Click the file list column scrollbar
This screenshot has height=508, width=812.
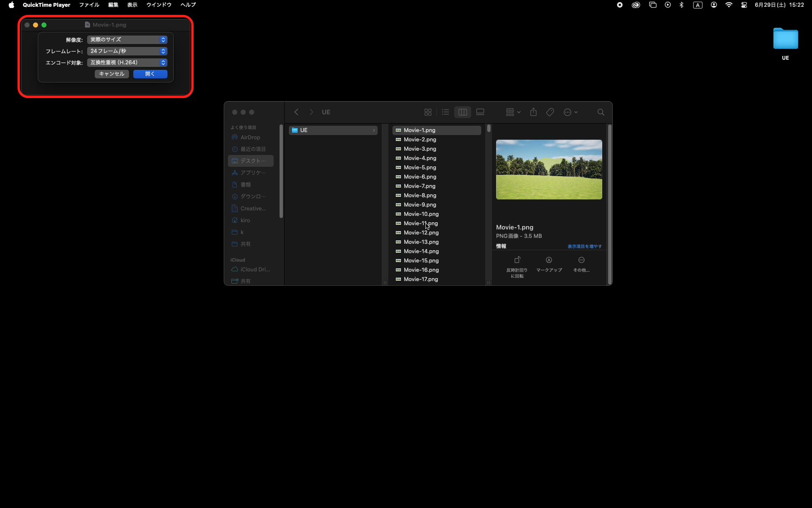pos(488,129)
